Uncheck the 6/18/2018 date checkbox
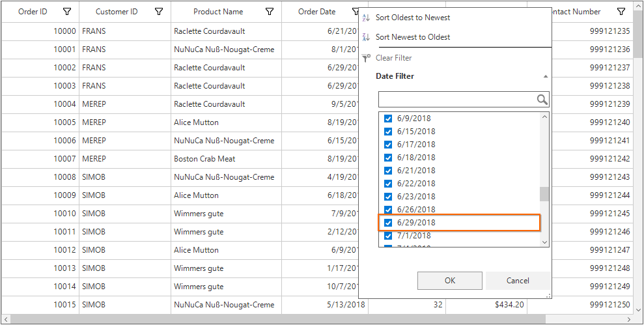644x325 pixels. [x=387, y=158]
